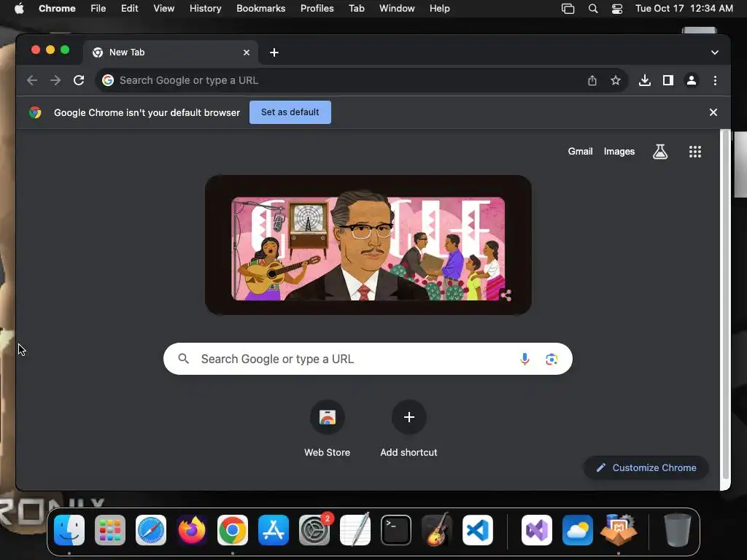Dismiss the default browser infobar
Image resolution: width=747 pixels, height=560 pixels.
[x=713, y=112]
